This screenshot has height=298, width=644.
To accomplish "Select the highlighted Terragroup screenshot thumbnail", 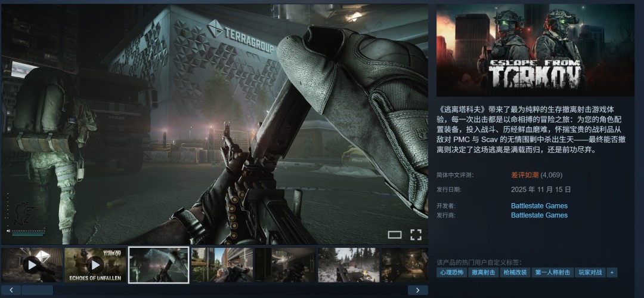I will click(159, 265).
